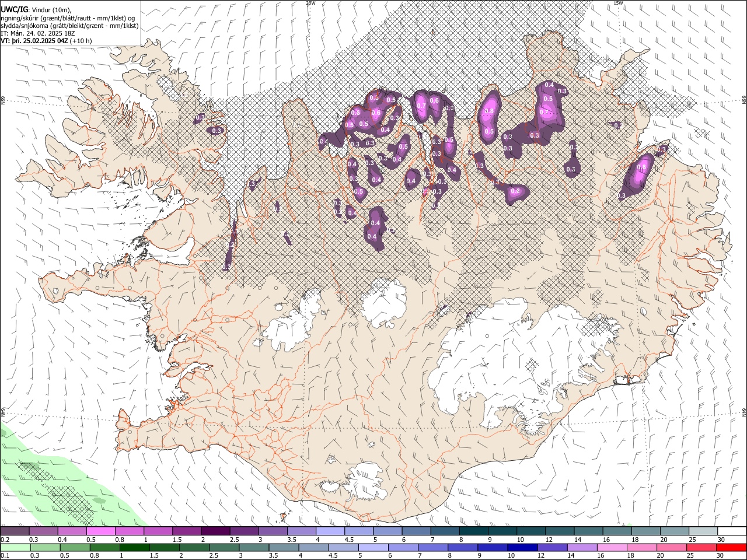Pick the bright red swatch after 30 in rain legend
This screenshot has height=560, width=747.
click(x=731, y=547)
